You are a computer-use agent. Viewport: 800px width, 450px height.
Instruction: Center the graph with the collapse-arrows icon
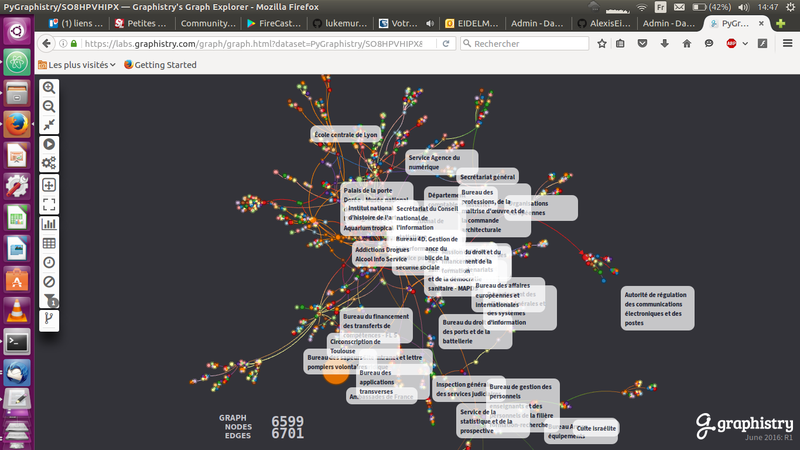coord(49,124)
